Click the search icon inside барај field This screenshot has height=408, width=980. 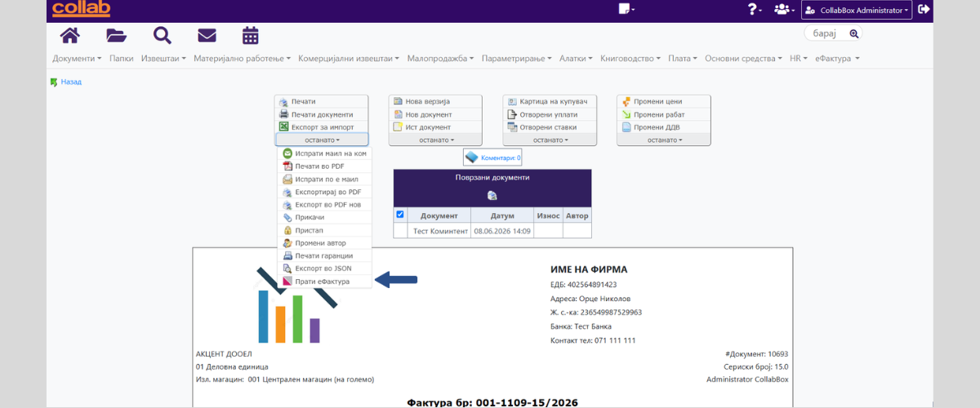click(854, 33)
